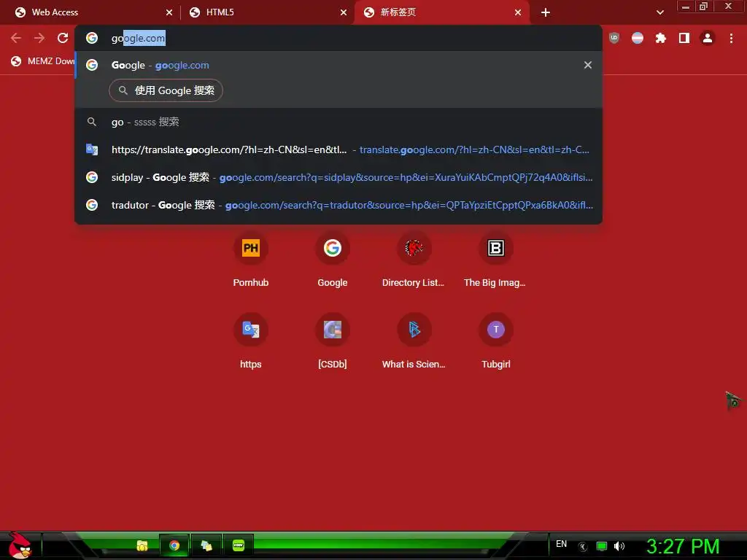Remove the Google suggestion with the X
The width and height of the screenshot is (747, 560).
tap(588, 65)
